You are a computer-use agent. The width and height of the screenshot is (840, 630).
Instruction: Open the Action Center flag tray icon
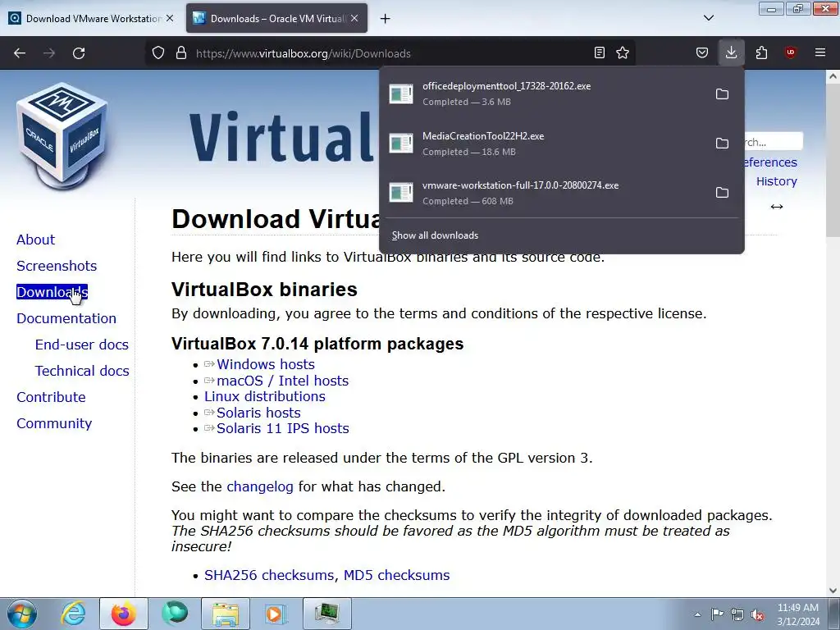tap(717, 614)
